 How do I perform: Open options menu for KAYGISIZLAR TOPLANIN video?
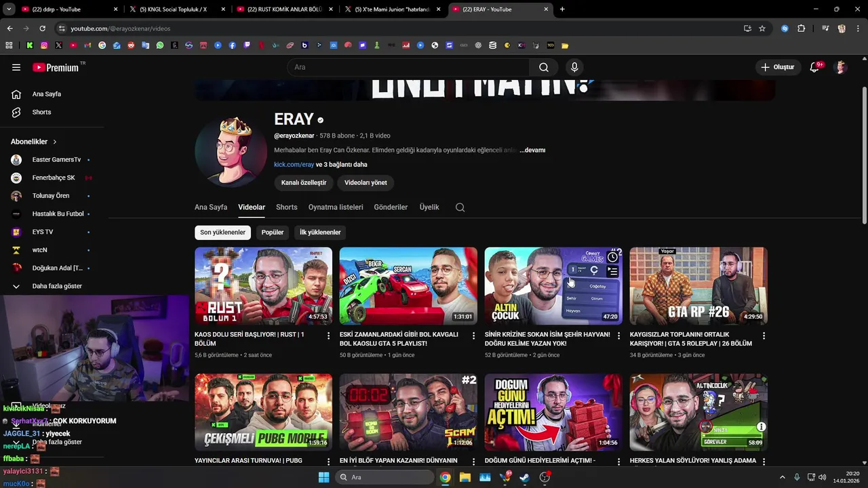(764, 336)
